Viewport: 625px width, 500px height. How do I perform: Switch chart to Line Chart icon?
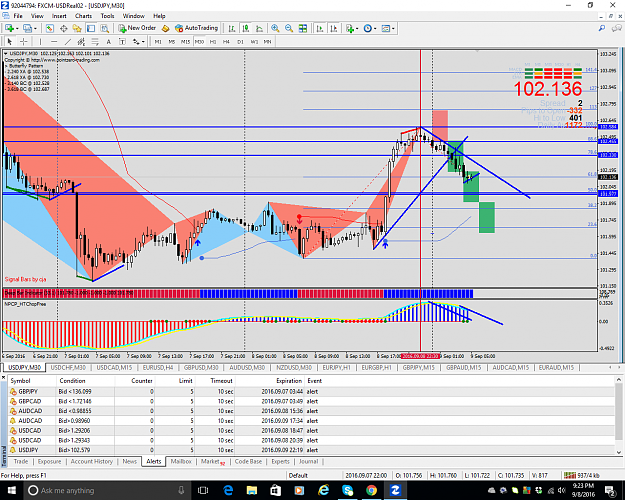tap(259, 28)
